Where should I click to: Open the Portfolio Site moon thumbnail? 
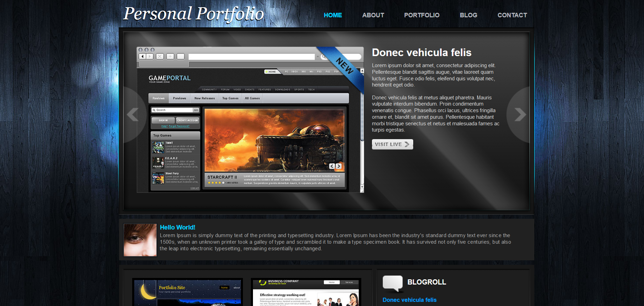click(188, 292)
